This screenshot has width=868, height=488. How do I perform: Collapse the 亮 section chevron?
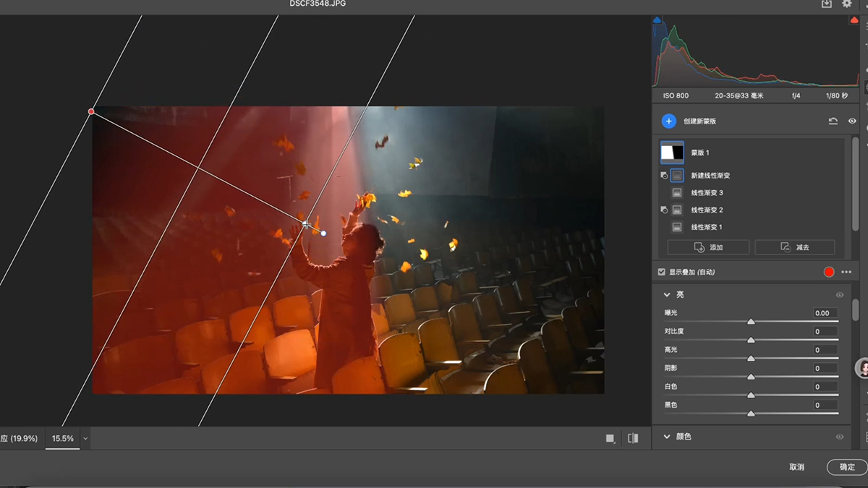click(667, 295)
